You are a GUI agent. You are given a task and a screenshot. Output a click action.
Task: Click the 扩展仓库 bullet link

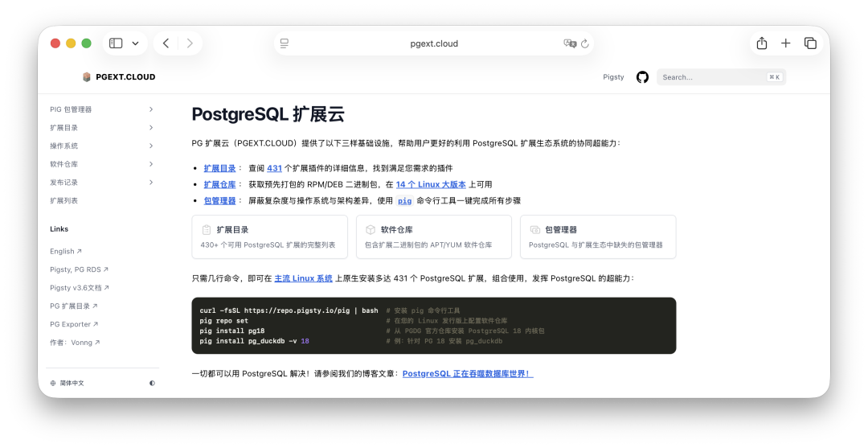[219, 184]
